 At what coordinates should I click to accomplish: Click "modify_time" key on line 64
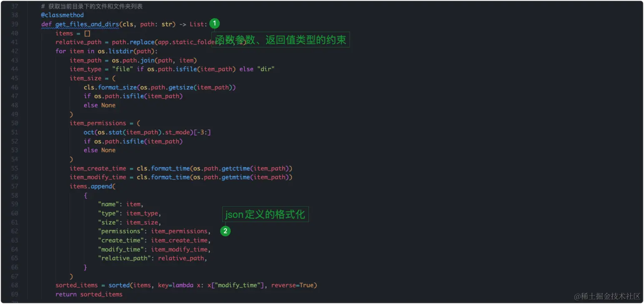pos(121,249)
